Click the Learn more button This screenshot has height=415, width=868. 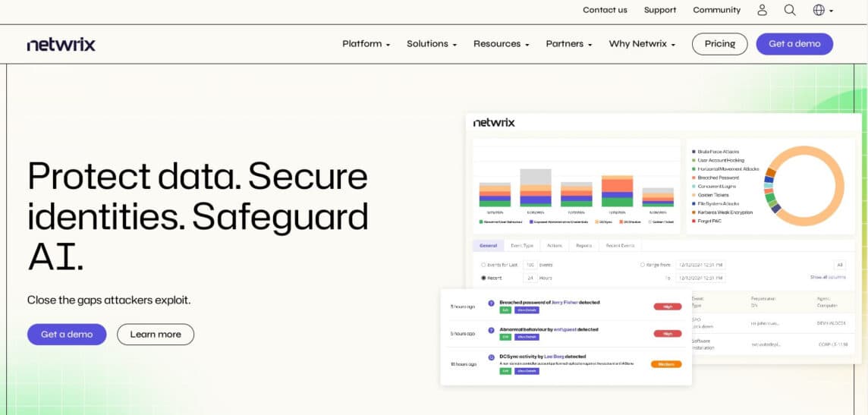(156, 335)
